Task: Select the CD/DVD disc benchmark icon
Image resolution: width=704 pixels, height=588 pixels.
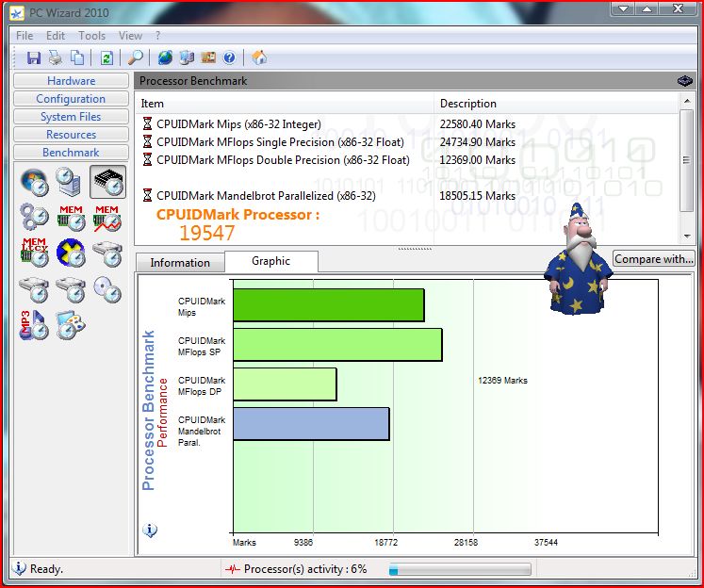Action: pos(107,289)
